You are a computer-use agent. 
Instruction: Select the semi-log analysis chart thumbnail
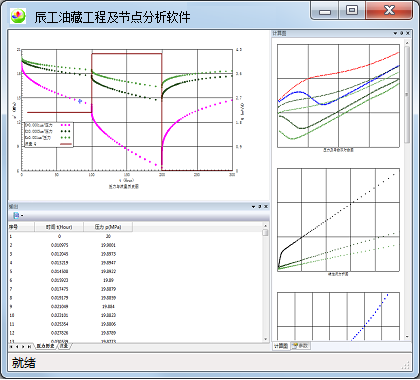click(x=338, y=220)
